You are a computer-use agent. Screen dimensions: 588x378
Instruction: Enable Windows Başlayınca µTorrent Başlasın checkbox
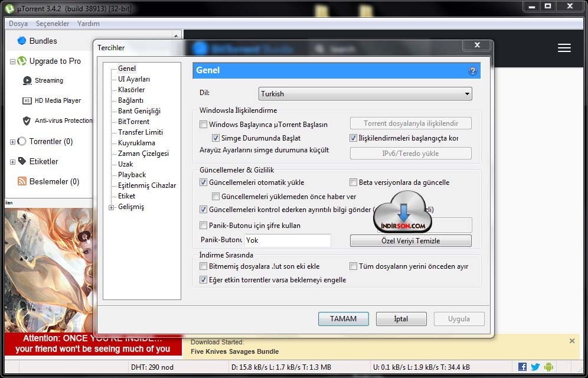[203, 124]
